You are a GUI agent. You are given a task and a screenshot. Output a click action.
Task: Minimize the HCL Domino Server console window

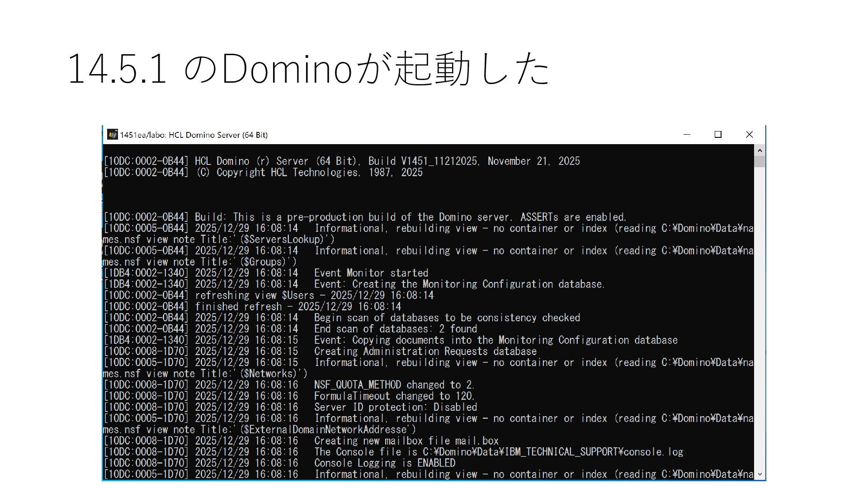[x=687, y=135]
